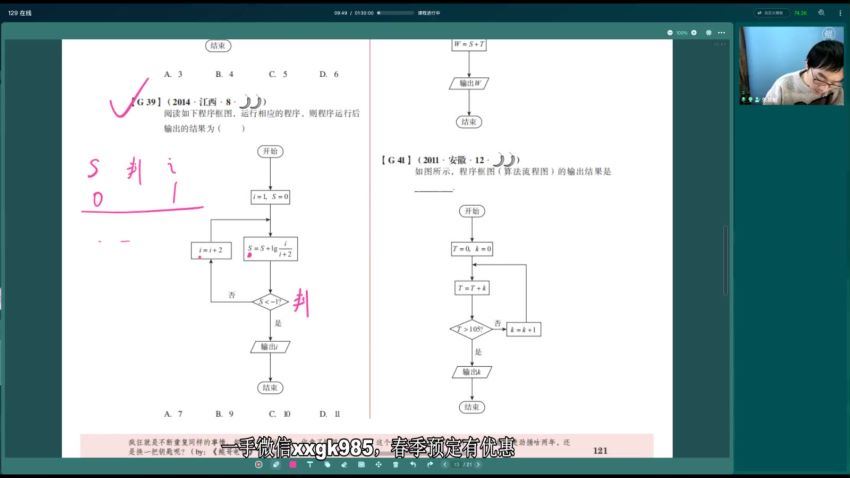Select the pen tool in bottom toolbar
Image resolution: width=850 pixels, height=478 pixels.
coord(275,464)
